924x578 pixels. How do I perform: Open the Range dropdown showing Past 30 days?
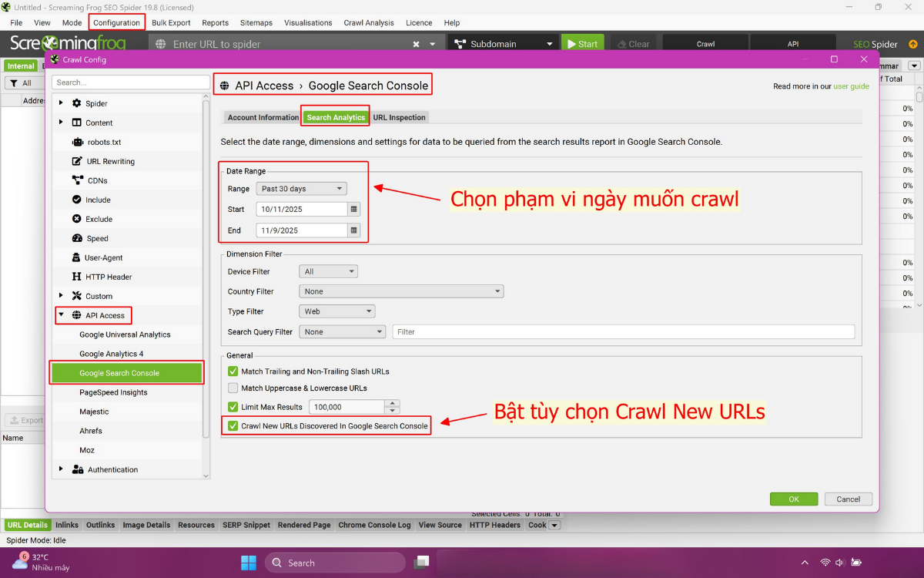(302, 189)
